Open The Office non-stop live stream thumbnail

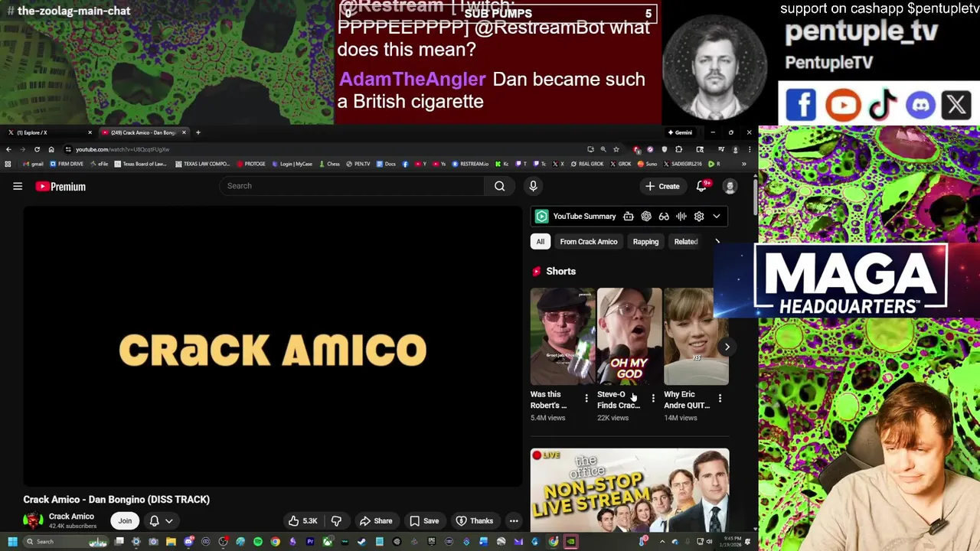point(629,490)
